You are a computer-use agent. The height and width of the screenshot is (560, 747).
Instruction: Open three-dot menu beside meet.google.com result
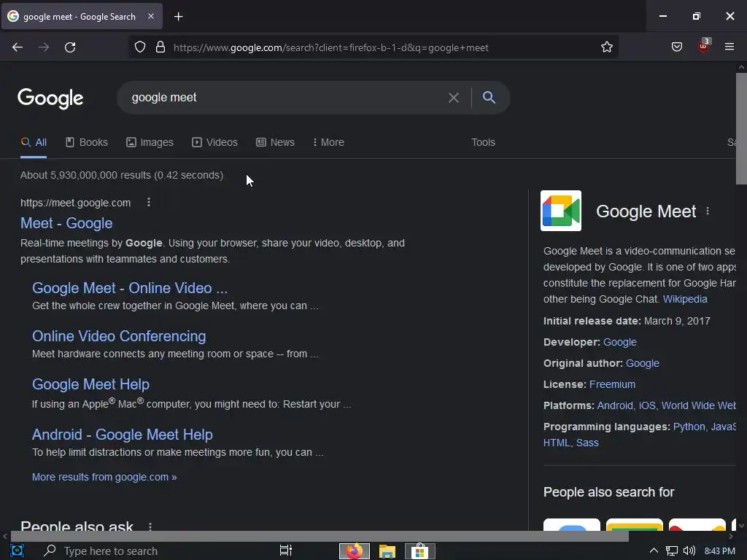click(x=149, y=203)
